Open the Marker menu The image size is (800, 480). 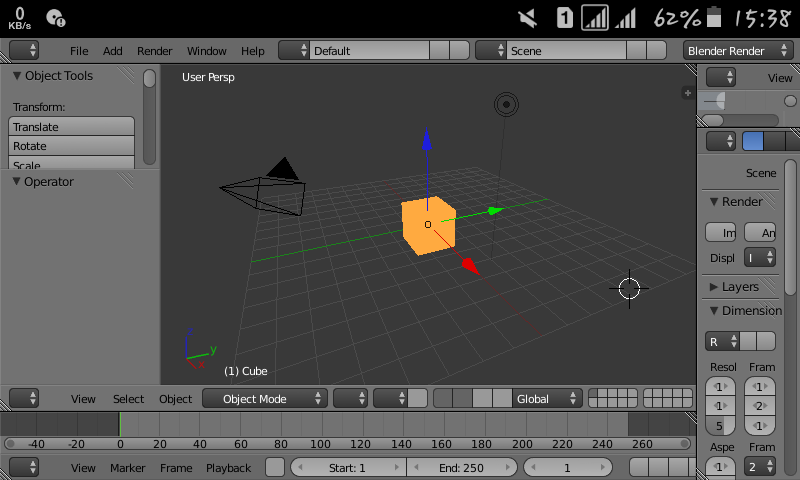[128, 468]
